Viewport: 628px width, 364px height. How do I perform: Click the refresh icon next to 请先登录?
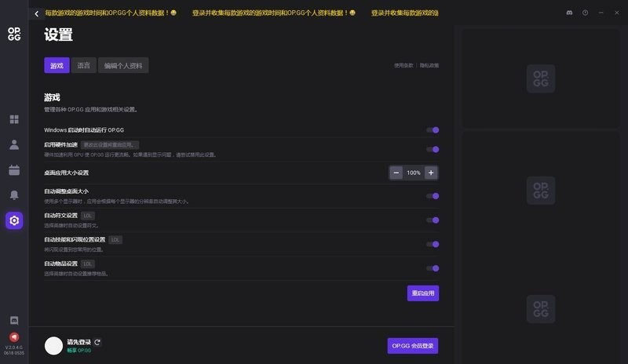click(x=97, y=342)
